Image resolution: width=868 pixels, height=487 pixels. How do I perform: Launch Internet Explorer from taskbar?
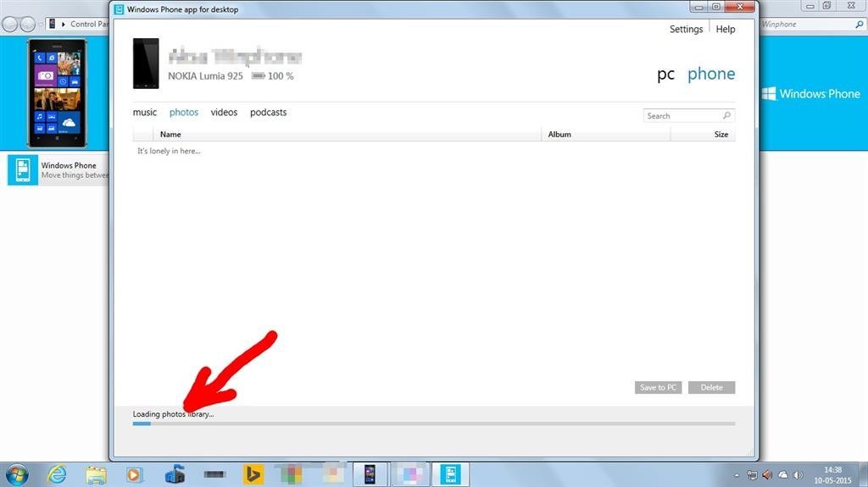tap(57, 475)
